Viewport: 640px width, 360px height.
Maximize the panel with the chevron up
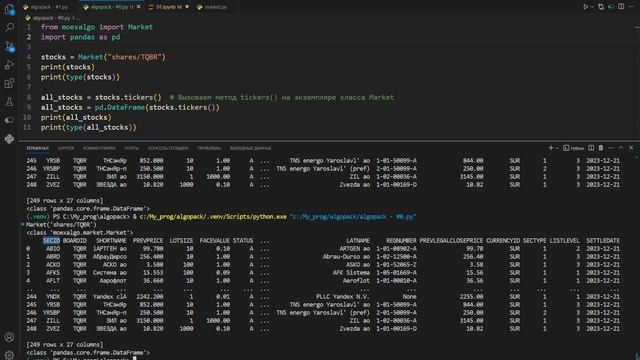coord(621,148)
